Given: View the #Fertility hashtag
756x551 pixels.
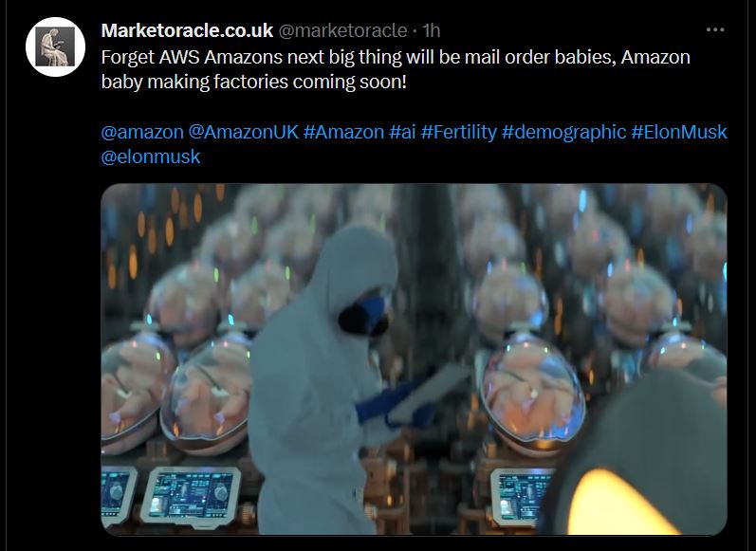Looking at the screenshot, I should pyautogui.click(x=458, y=132).
